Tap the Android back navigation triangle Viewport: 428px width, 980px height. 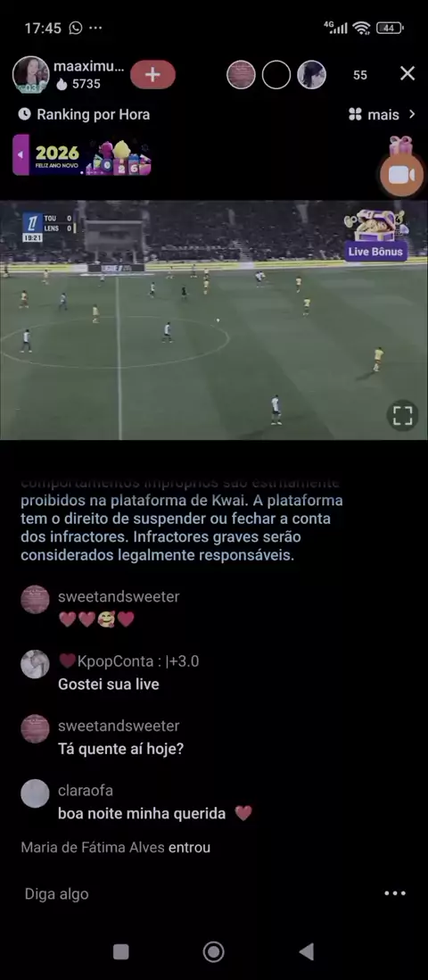pos(306,951)
